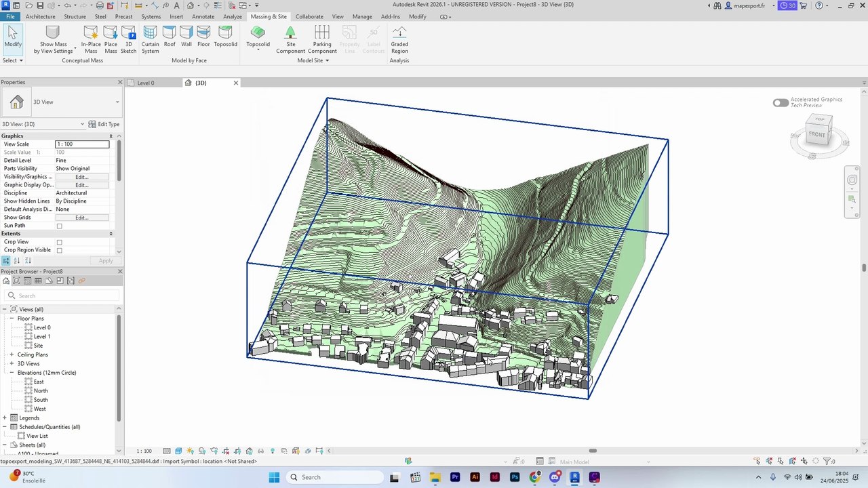Click the Detail Level icon in view bar
This screenshot has height=488, width=868.
click(167, 451)
